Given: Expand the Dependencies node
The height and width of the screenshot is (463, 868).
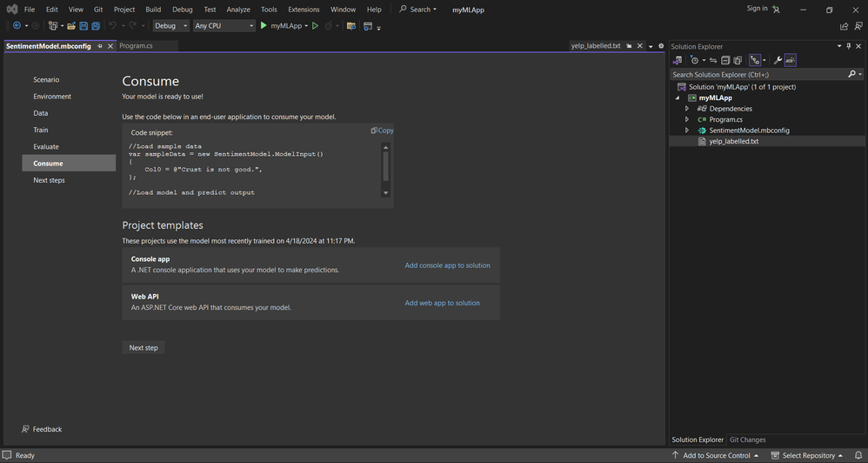Looking at the screenshot, I should pyautogui.click(x=687, y=109).
